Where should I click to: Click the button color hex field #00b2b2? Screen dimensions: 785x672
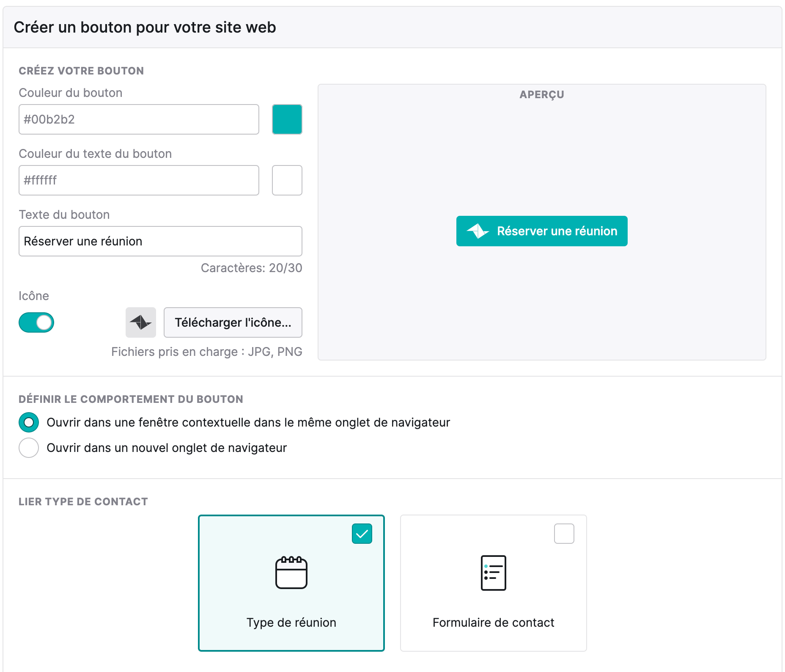[x=139, y=119]
